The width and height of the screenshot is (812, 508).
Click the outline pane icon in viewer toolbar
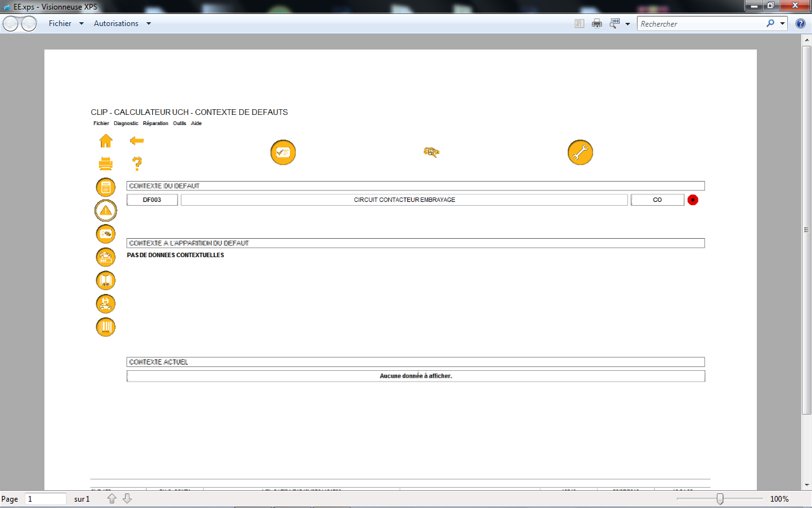(x=579, y=23)
